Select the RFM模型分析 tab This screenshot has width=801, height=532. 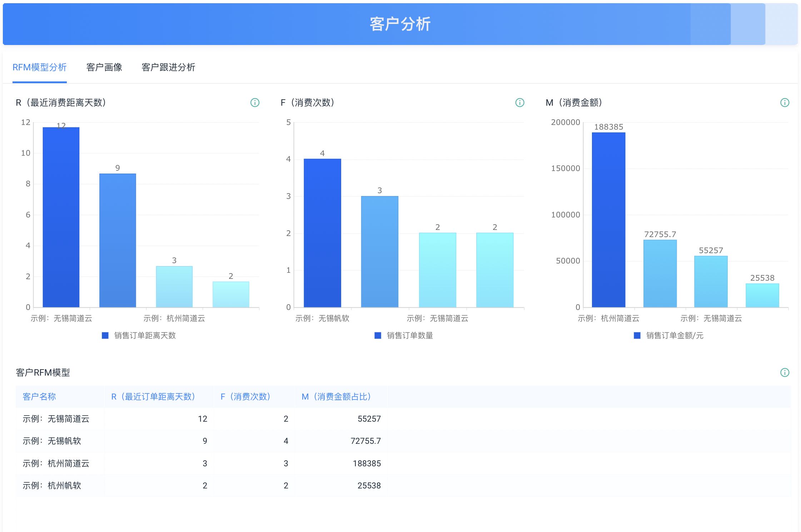pyautogui.click(x=39, y=67)
